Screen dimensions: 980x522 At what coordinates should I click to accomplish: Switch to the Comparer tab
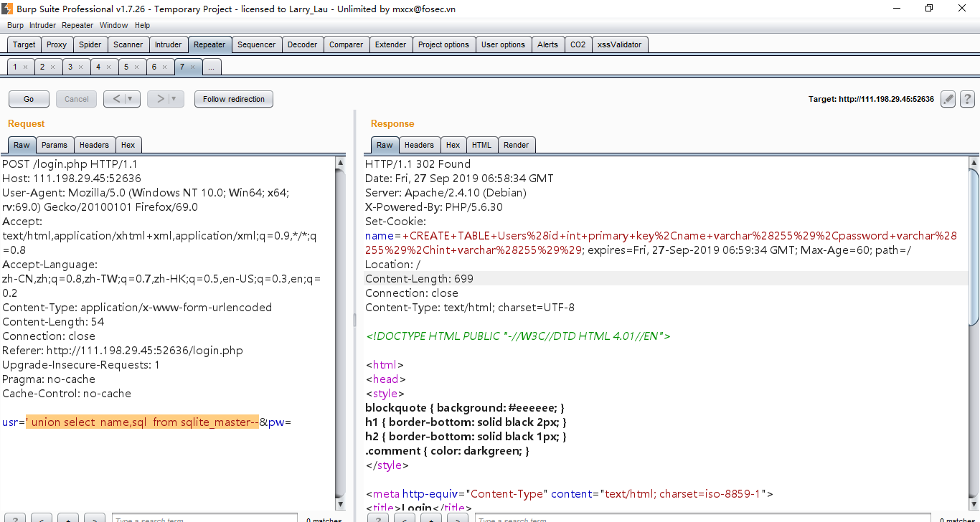[347, 44]
